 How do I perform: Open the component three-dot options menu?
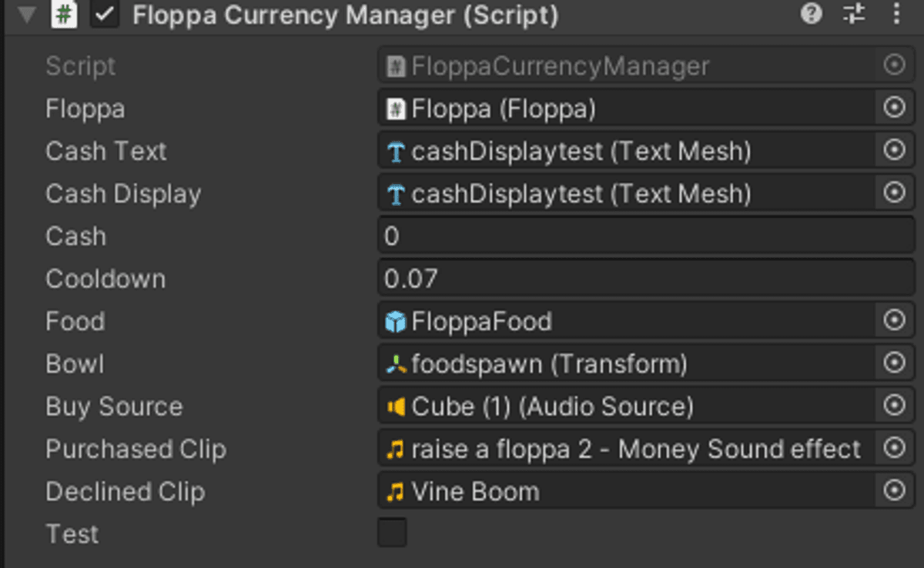[896, 14]
